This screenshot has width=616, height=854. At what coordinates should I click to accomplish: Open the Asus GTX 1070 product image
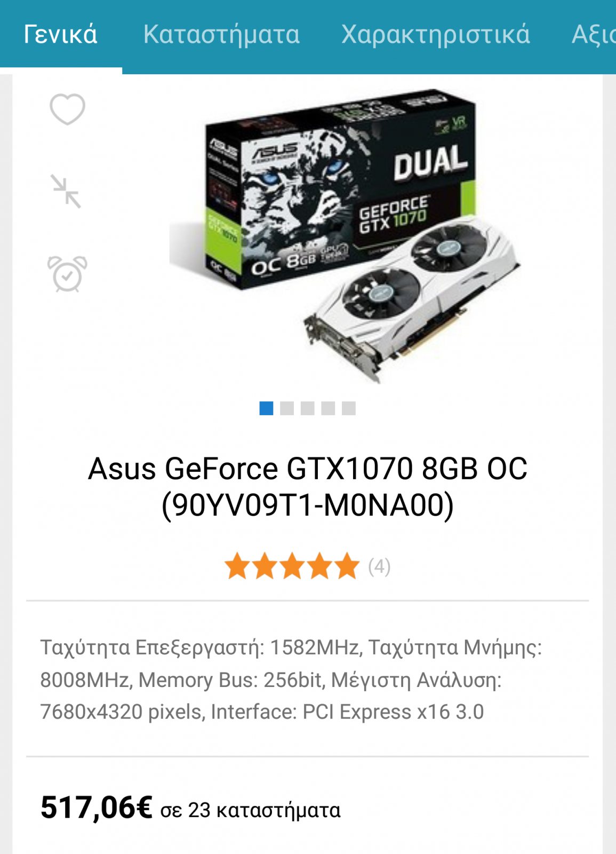[x=345, y=236]
